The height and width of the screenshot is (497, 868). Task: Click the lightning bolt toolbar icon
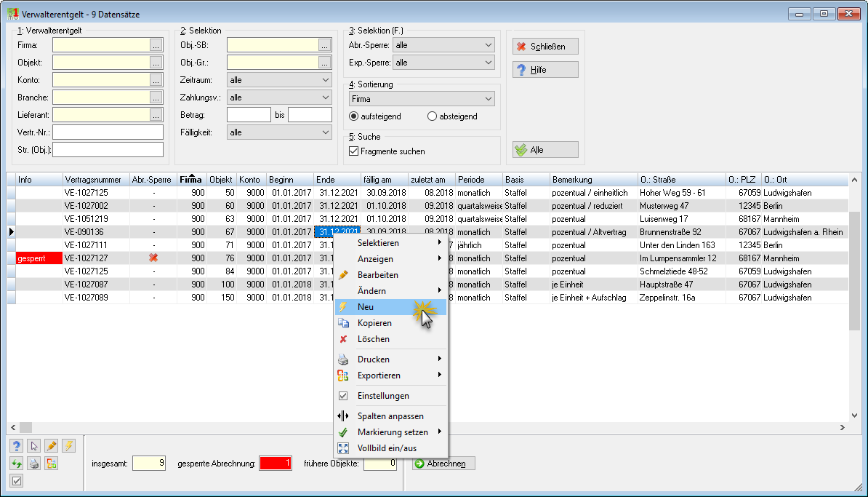pos(68,446)
